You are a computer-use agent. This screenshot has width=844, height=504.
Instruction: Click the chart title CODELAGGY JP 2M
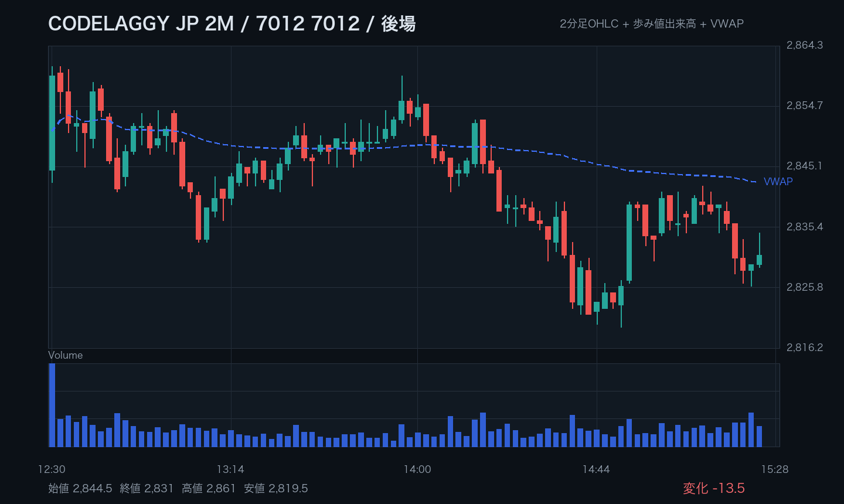point(141,23)
